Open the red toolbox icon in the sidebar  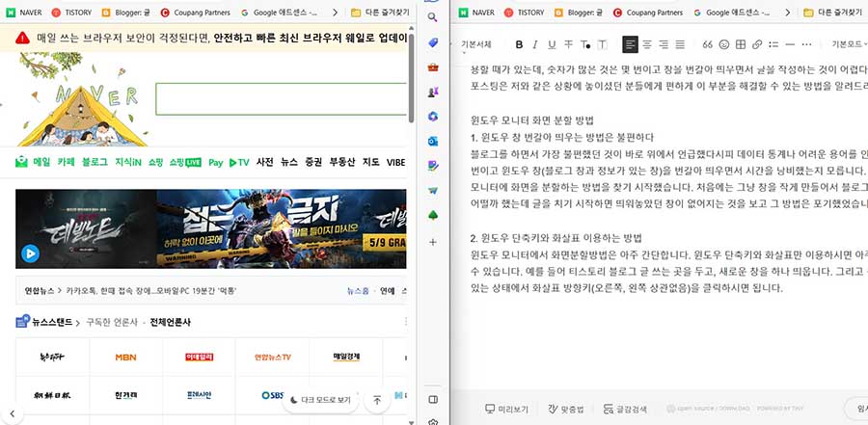click(433, 67)
